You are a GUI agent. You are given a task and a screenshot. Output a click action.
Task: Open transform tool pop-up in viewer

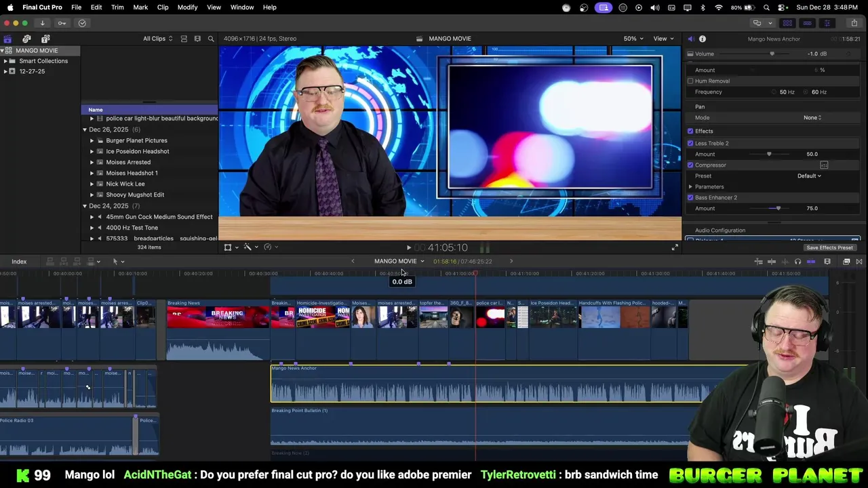231,247
